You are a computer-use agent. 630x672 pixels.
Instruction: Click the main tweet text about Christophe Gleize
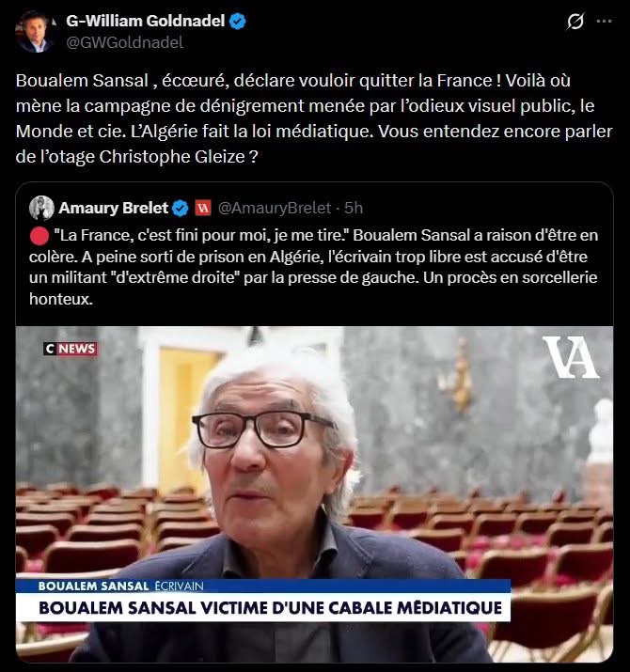tap(314, 118)
